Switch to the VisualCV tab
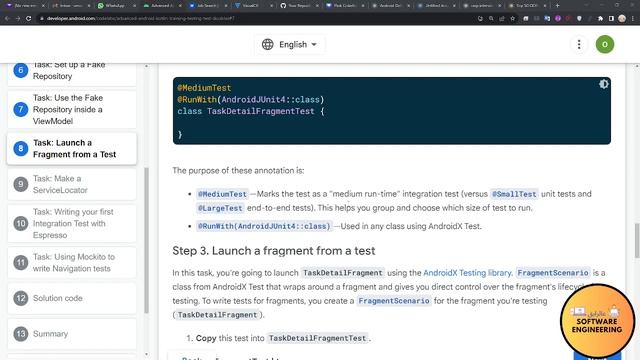The width and height of the screenshot is (640, 360). [x=253, y=6]
